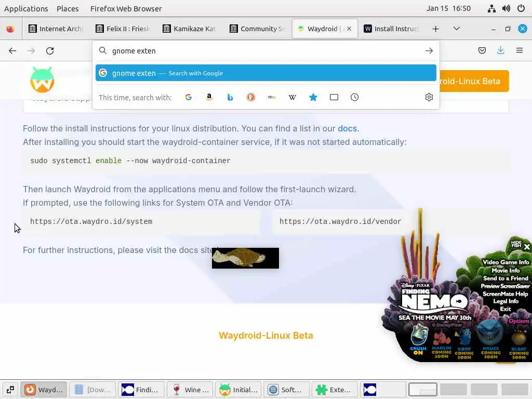Click the Waydroid-Linux Beta footer heading
Screen dimensions: 532x399
click(x=265, y=336)
